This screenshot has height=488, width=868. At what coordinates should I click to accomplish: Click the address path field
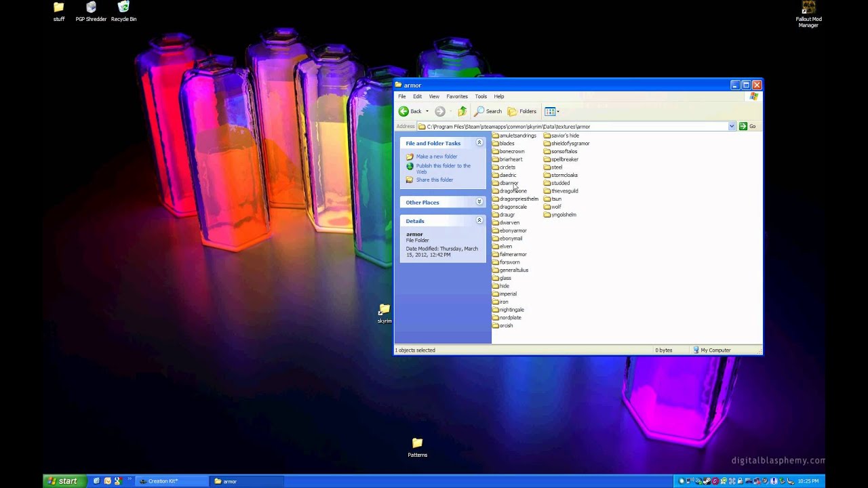point(572,126)
